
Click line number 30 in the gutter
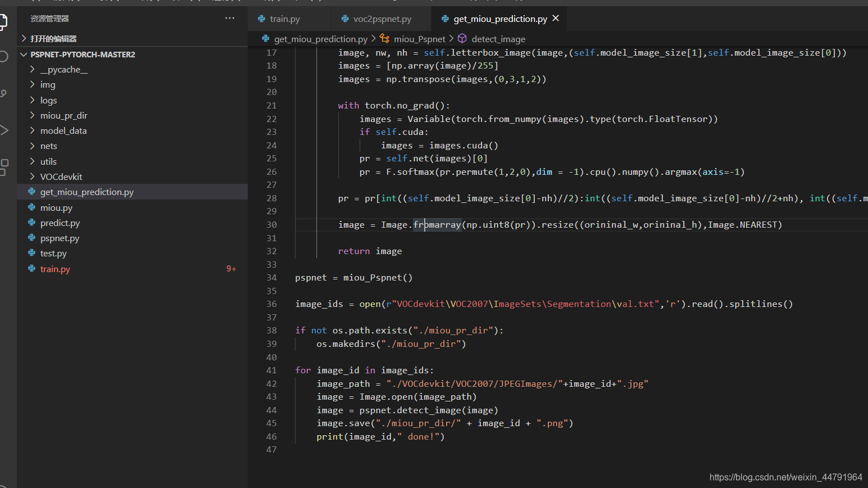click(271, 224)
